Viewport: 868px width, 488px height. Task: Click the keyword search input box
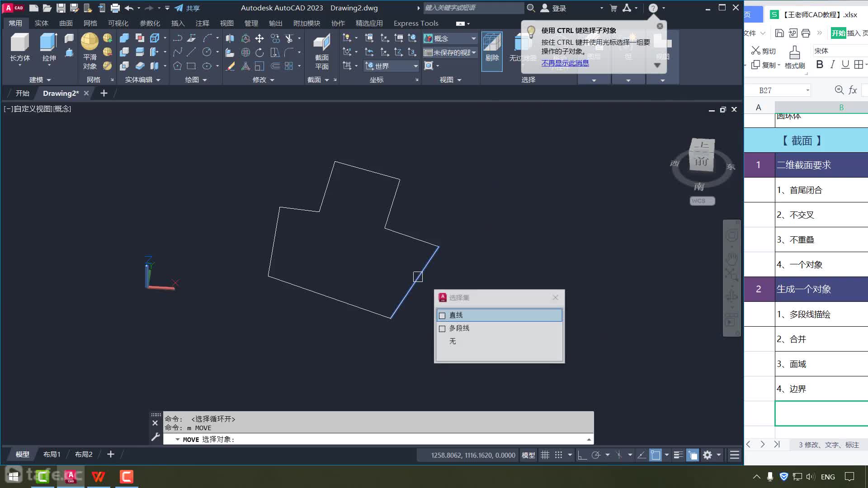pyautogui.click(x=473, y=8)
